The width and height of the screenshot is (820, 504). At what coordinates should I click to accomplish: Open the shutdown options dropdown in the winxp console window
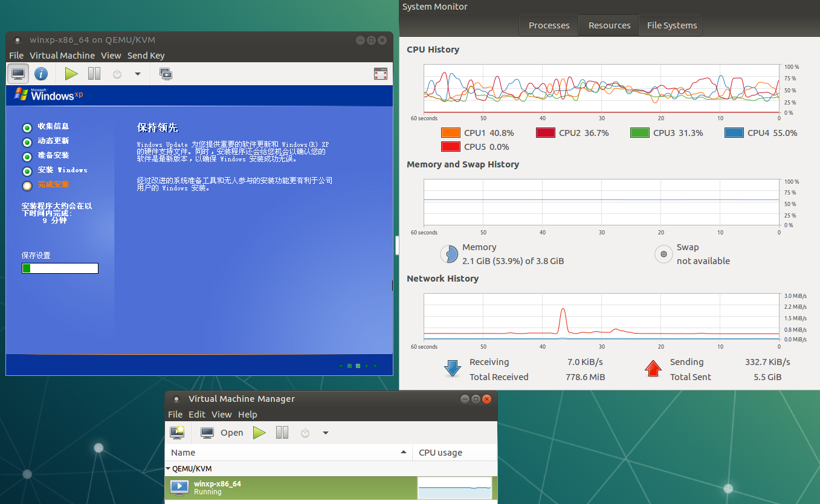tap(138, 74)
